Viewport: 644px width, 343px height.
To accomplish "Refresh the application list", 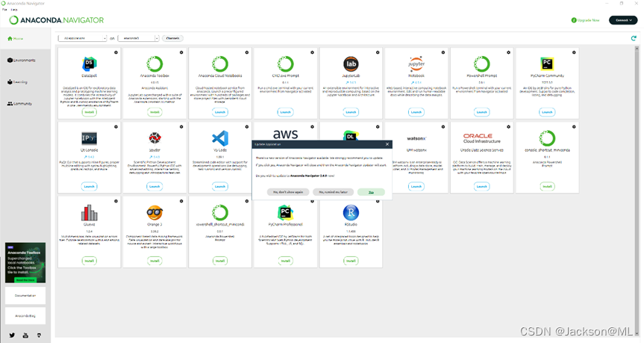I will pyautogui.click(x=634, y=38).
